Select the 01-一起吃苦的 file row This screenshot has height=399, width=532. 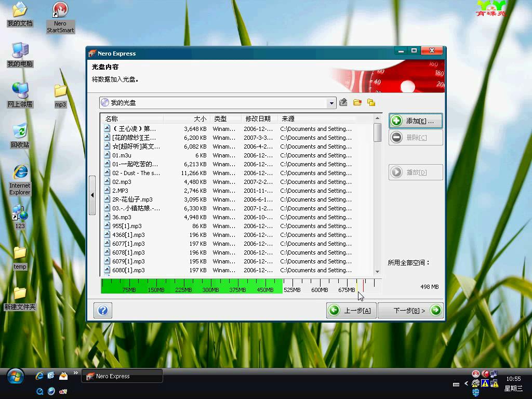click(x=228, y=164)
